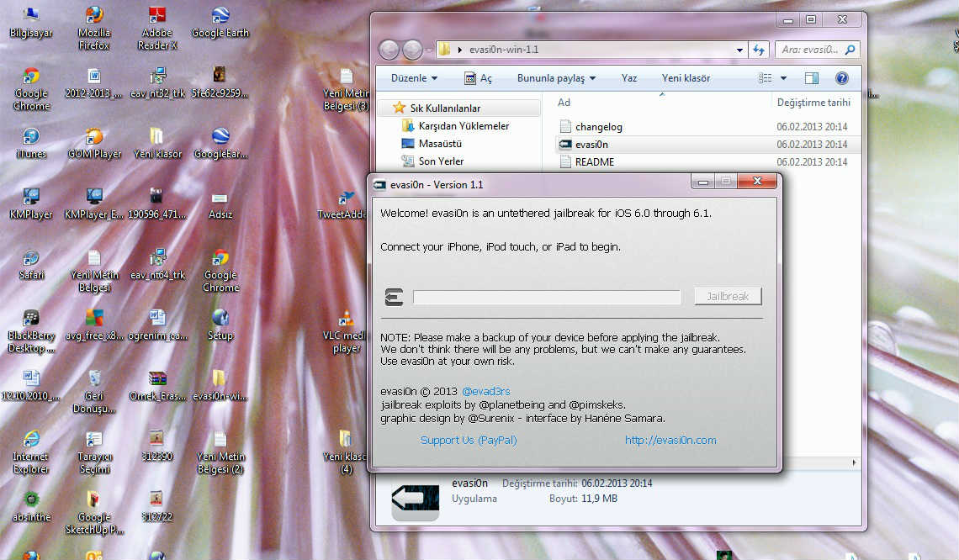Click the evasi0n jailbreak progress bar
The image size is (959, 560).
pos(547,297)
